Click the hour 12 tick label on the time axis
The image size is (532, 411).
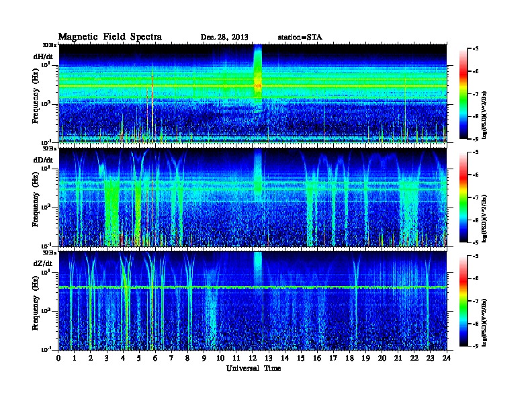[x=253, y=358]
